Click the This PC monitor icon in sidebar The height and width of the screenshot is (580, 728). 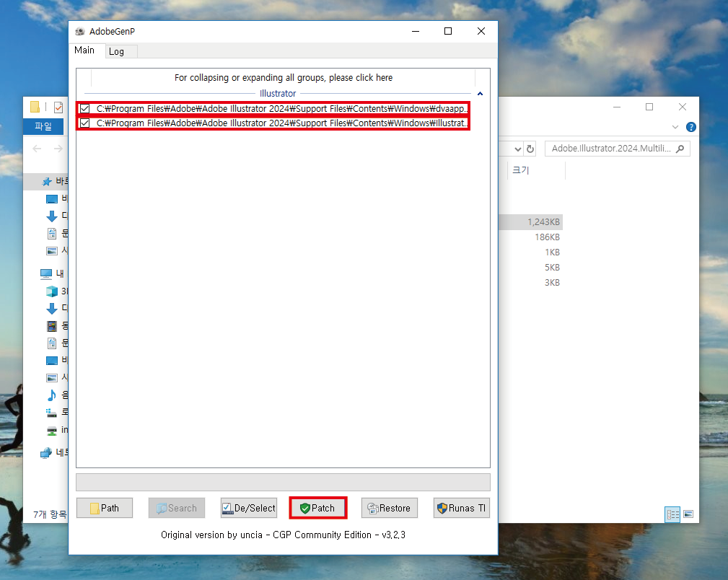(x=46, y=274)
